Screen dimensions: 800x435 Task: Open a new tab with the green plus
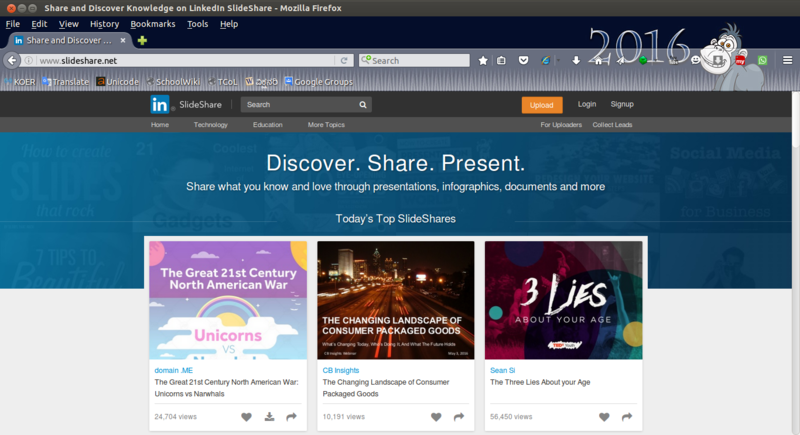pyautogui.click(x=142, y=40)
